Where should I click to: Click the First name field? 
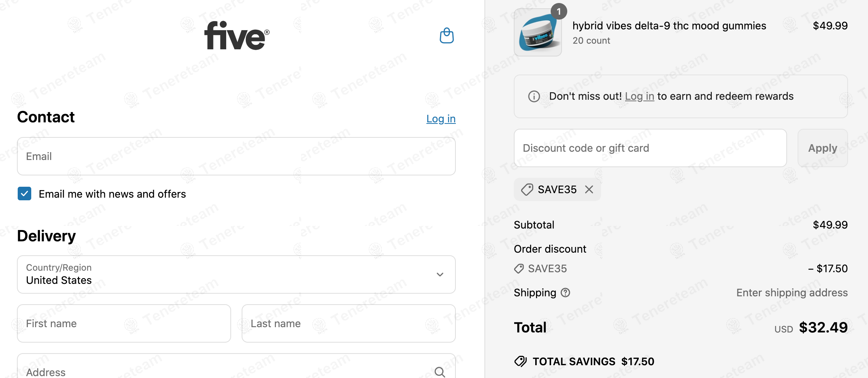pyautogui.click(x=124, y=323)
